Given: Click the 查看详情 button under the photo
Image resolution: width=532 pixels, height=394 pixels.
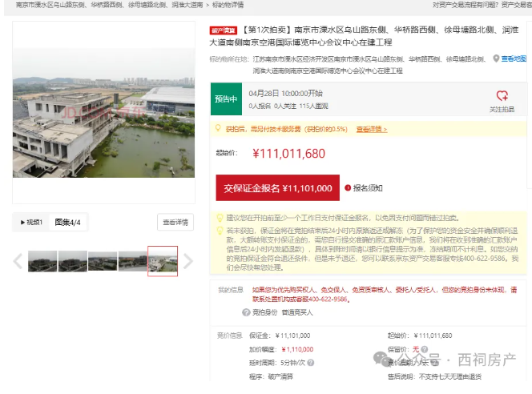Looking at the screenshot, I should point(175,222).
